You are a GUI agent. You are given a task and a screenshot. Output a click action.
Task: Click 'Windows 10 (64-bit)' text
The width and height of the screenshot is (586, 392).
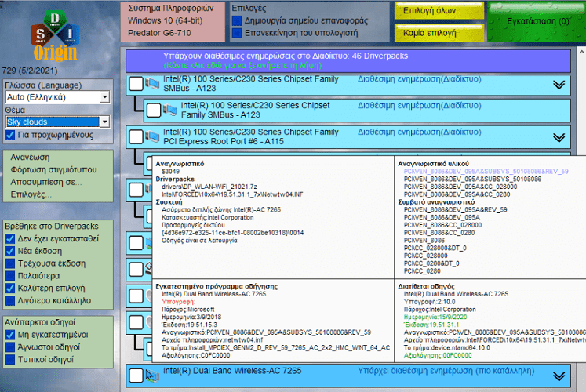coord(166,20)
